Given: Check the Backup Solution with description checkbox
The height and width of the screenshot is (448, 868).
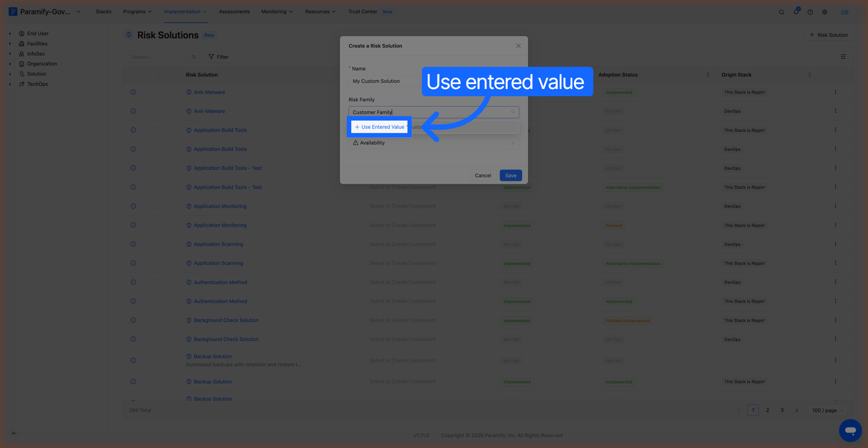Looking at the screenshot, I should point(153,360).
